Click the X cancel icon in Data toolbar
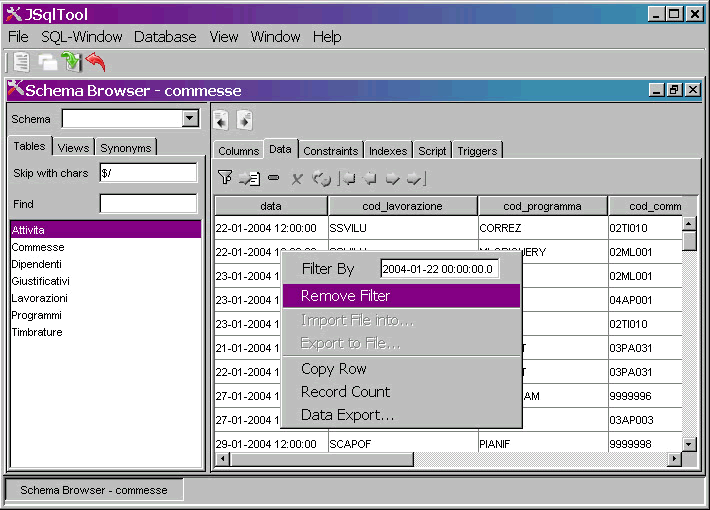This screenshot has width=710, height=510. [x=297, y=179]
